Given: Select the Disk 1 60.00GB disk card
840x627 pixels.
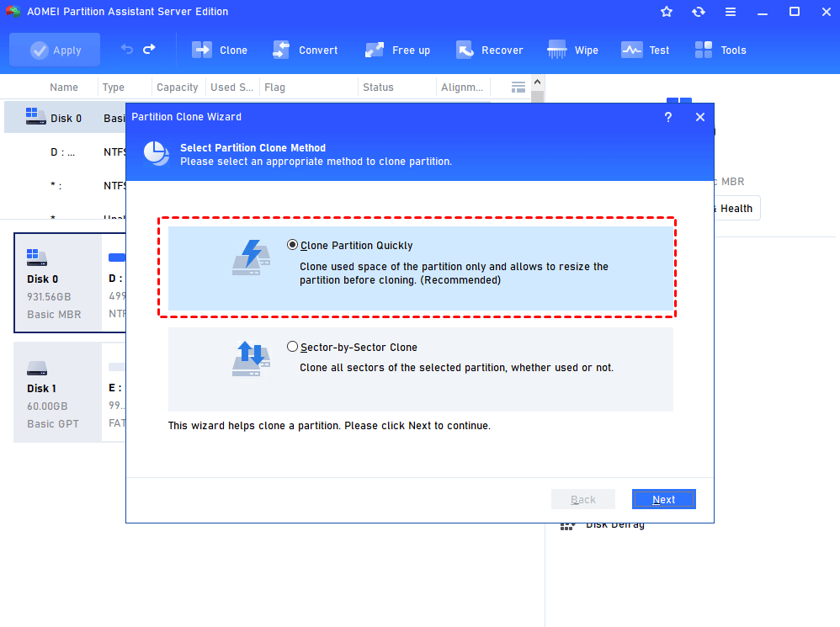Looking at the screenshot, I should (x=58, y=392).
